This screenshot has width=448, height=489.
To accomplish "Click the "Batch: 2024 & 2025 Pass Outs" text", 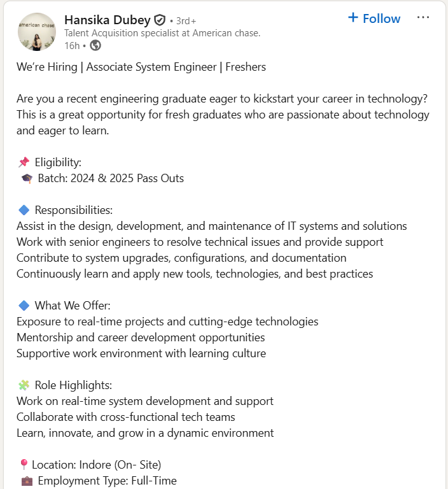I will (111, 178).
